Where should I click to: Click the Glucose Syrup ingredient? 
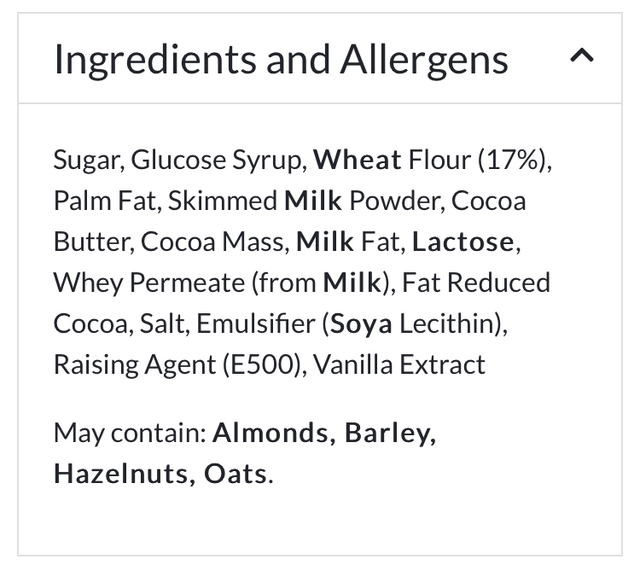click(217, 160)
